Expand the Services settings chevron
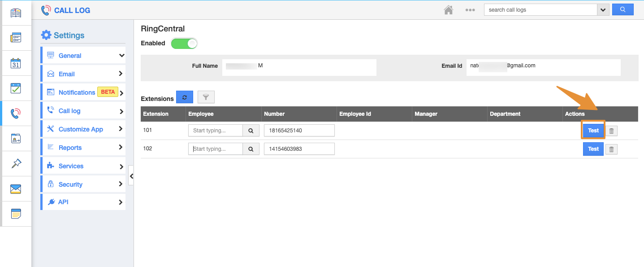This screenshot has width=644, height=267. (x=121, y=166)
